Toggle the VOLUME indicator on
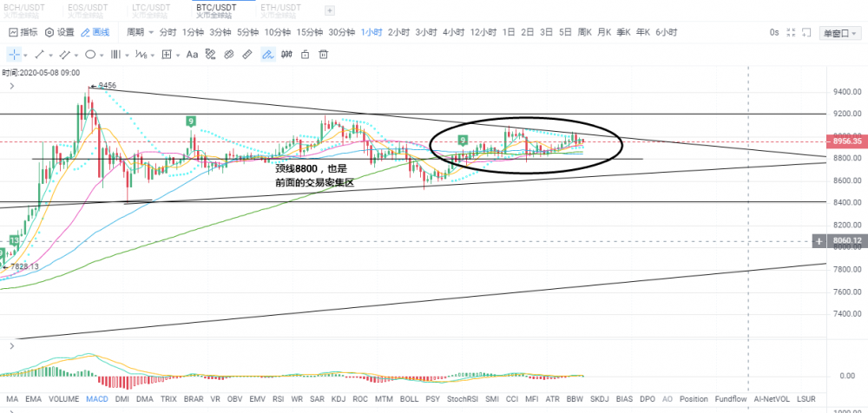This screenshot has height=413, width=868. coord(64,399)
